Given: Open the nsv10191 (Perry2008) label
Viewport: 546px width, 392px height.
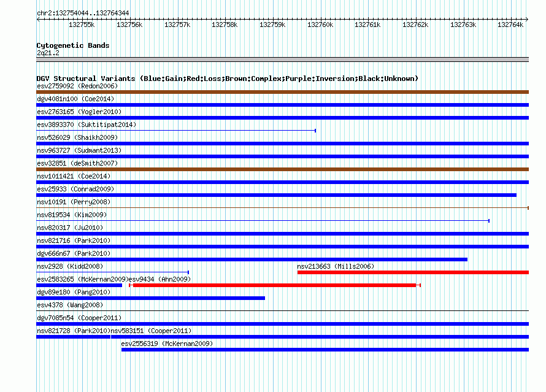Looking at the screenshot, I should point(74,202).
